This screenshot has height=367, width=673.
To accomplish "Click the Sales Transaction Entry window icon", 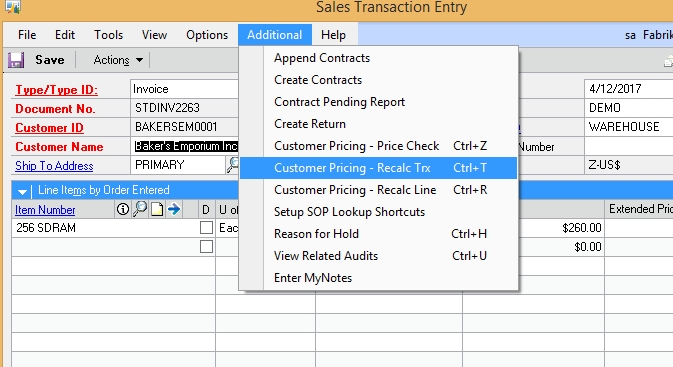I will [13, 6].
